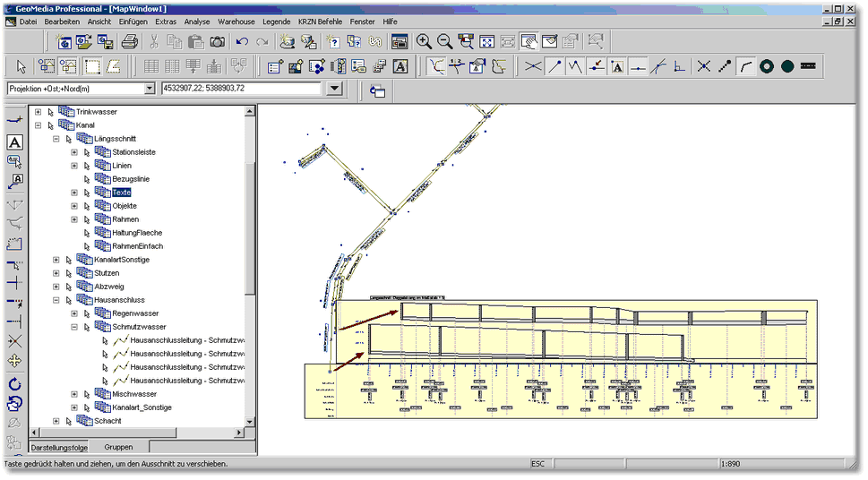The height and width of the screenshot is (480, 868).
Task: Toggle selectability arrow for Trinkwasser group
Action: coord(51,112)
